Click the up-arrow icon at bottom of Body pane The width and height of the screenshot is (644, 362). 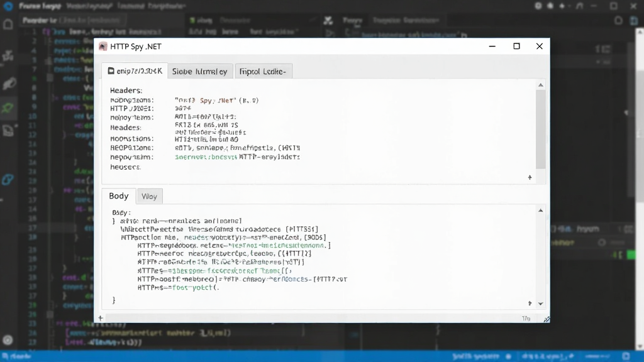(x=530, y=304)
